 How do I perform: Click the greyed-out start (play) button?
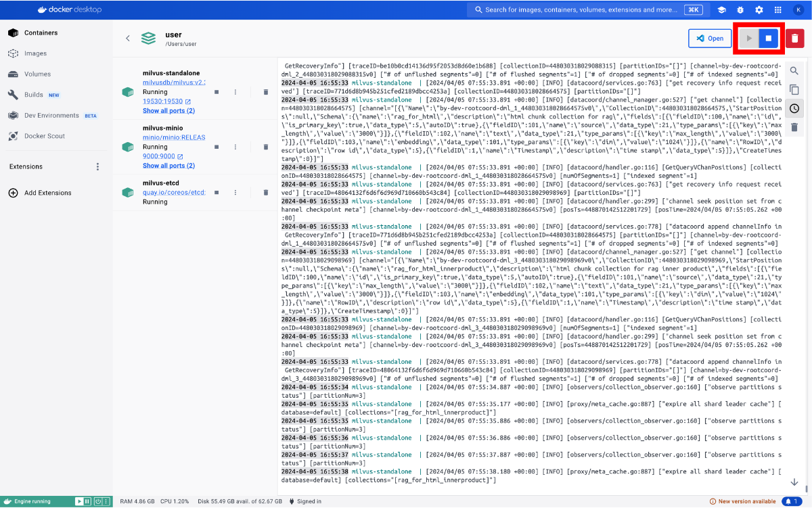point(749,39)
